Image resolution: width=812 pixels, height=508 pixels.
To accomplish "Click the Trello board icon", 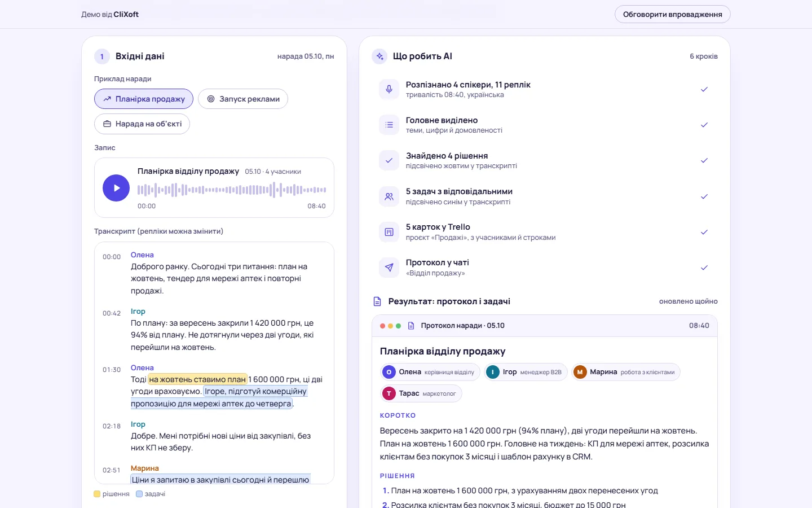I will pyautogui.click(x=389, y=232).
